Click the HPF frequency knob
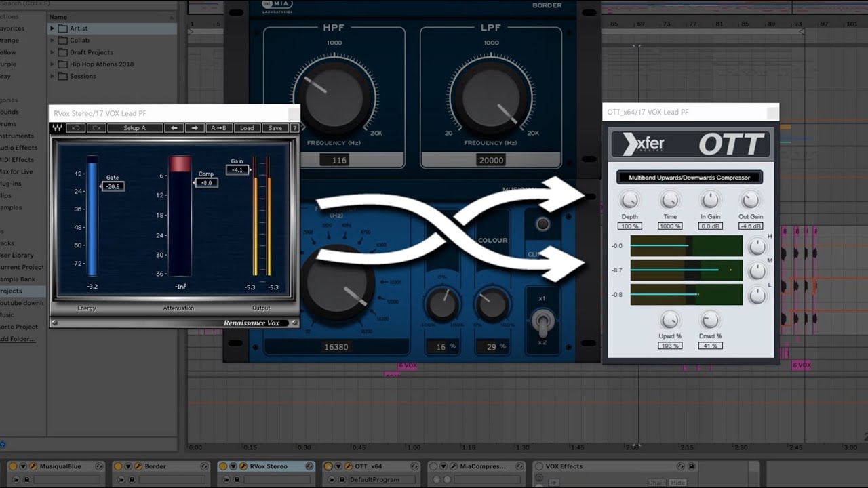 [334, 98]
